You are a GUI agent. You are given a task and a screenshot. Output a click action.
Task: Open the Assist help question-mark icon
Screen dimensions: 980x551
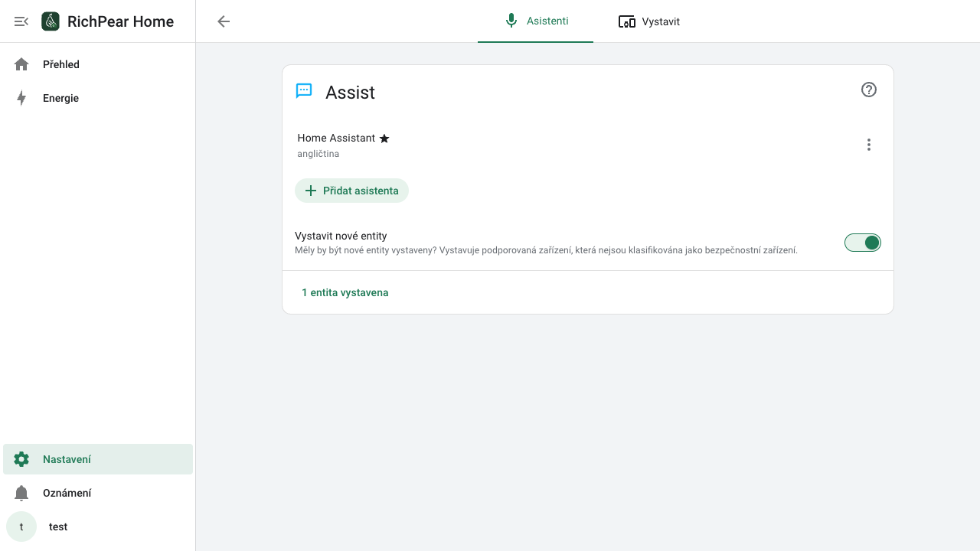click(869, 90)
